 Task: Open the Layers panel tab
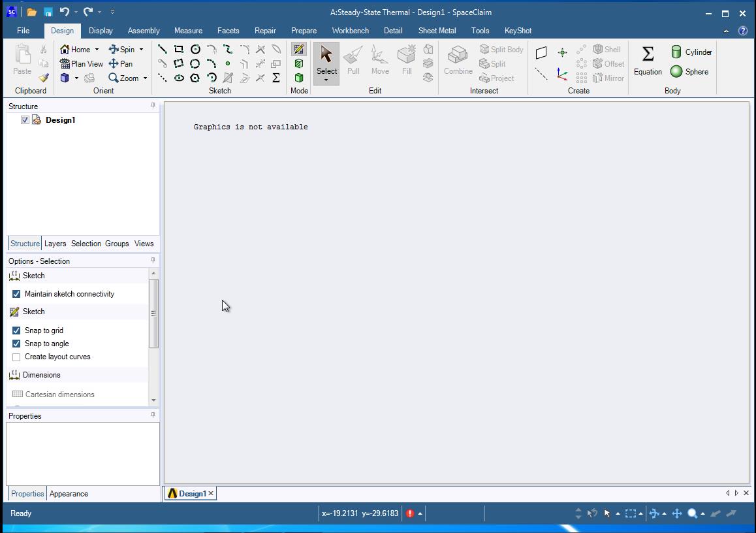point(55,244)
